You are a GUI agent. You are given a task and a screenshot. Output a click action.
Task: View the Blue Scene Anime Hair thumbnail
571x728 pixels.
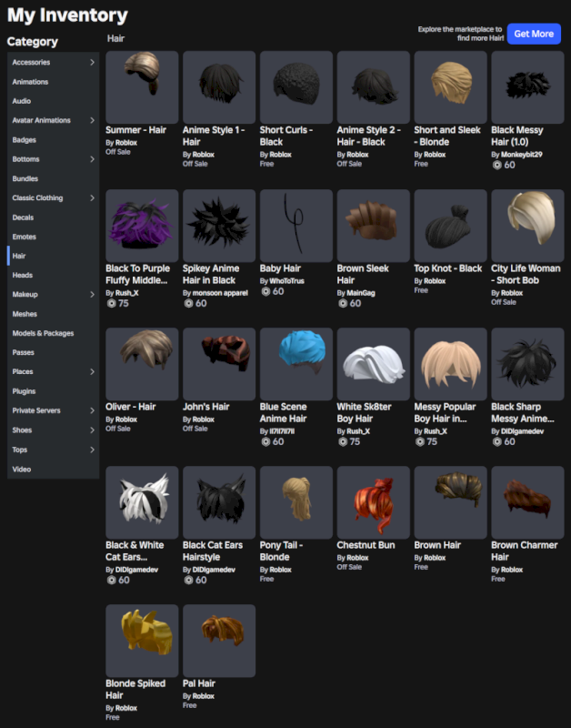coord(296,364)
